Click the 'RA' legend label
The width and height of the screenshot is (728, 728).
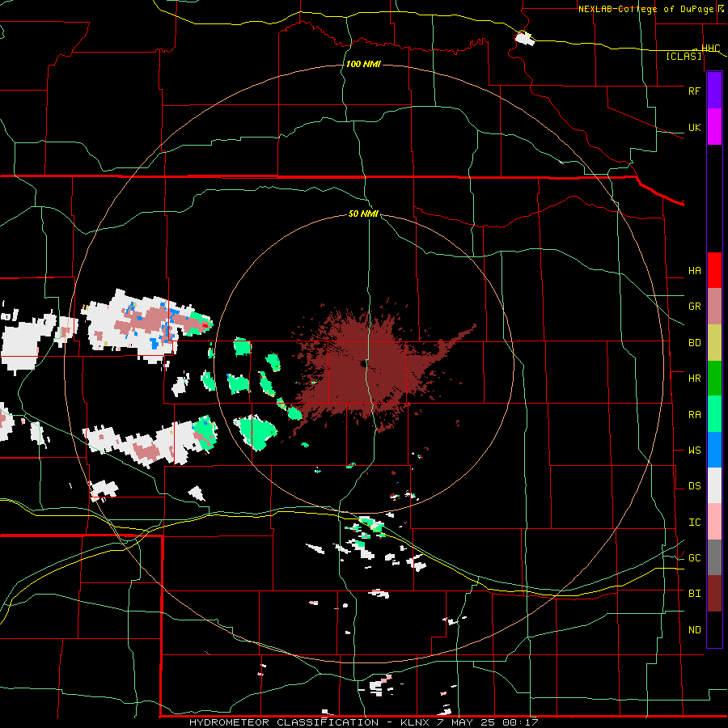(694, 415)
